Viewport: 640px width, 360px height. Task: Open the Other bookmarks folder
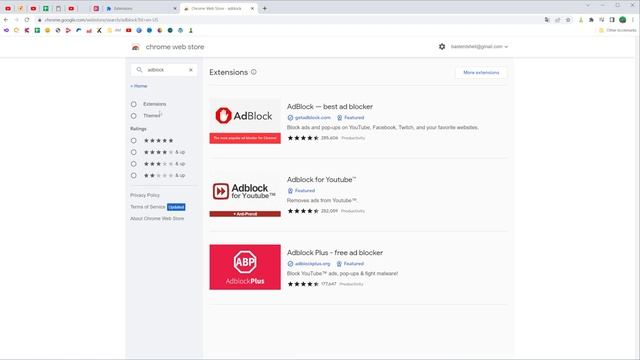[x=617, y=30]
